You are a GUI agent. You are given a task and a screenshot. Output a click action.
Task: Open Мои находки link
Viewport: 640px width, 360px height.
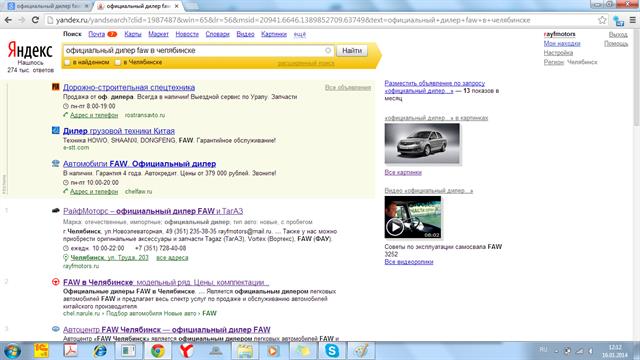[562, 43]
